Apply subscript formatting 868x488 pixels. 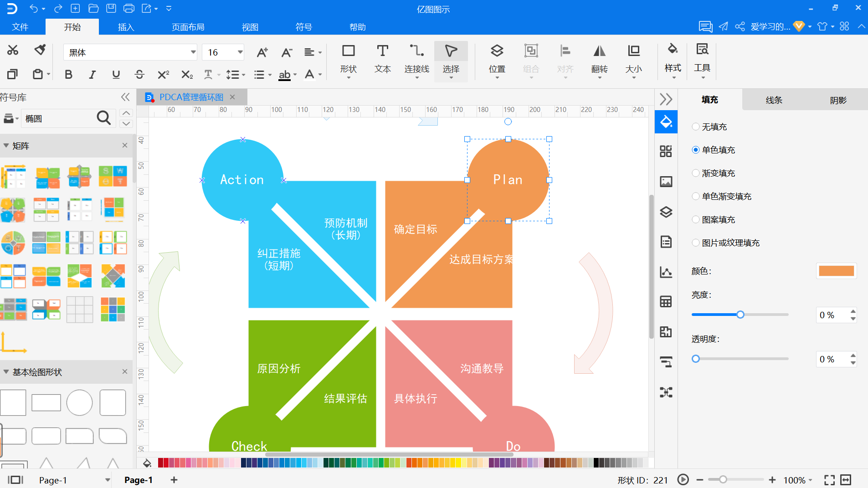click(x=187, y=74)
